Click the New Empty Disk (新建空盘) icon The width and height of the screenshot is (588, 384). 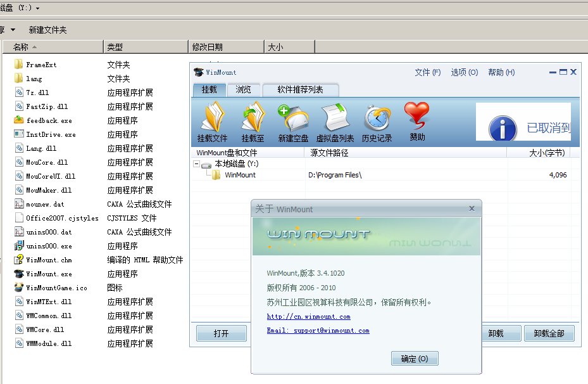point(293,118)
